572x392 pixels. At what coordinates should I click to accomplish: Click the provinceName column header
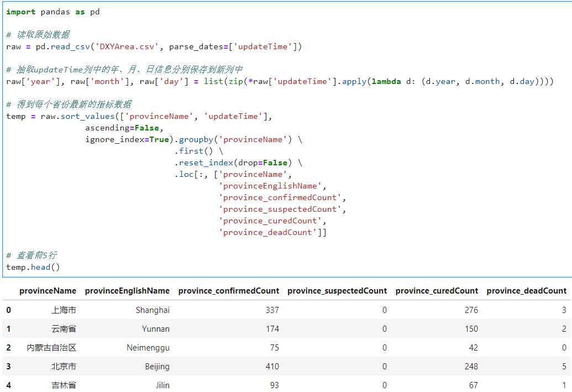pos(48,291)
